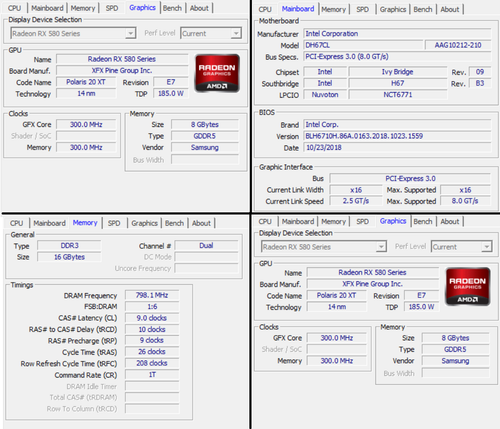Click the DRAM Frequency value '798.1 MHz'
This screenshot has width=500, height=429.
tap(152, 295)
